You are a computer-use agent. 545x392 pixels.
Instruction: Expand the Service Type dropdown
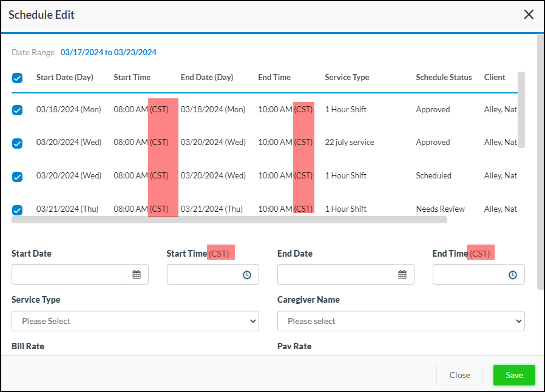pos(135,321)
